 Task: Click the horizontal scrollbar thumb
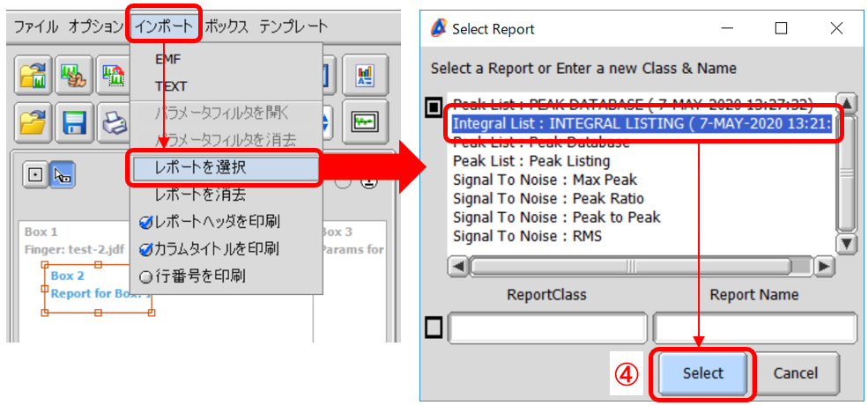tap(631, 268)
